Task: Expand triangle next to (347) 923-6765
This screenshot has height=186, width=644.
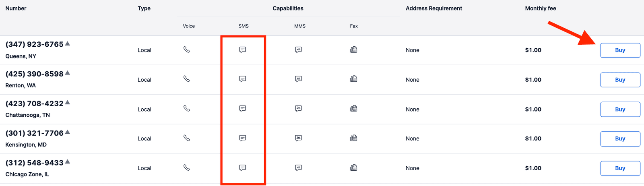Action: click(68, 43)
